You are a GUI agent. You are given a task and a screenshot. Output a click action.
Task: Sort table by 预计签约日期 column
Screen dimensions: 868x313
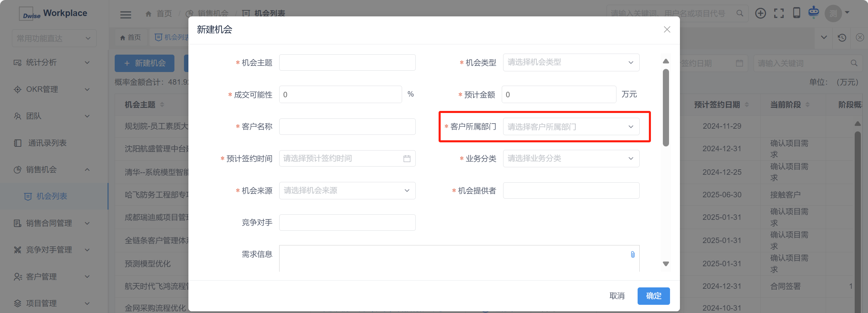click(x=747, y=104)
